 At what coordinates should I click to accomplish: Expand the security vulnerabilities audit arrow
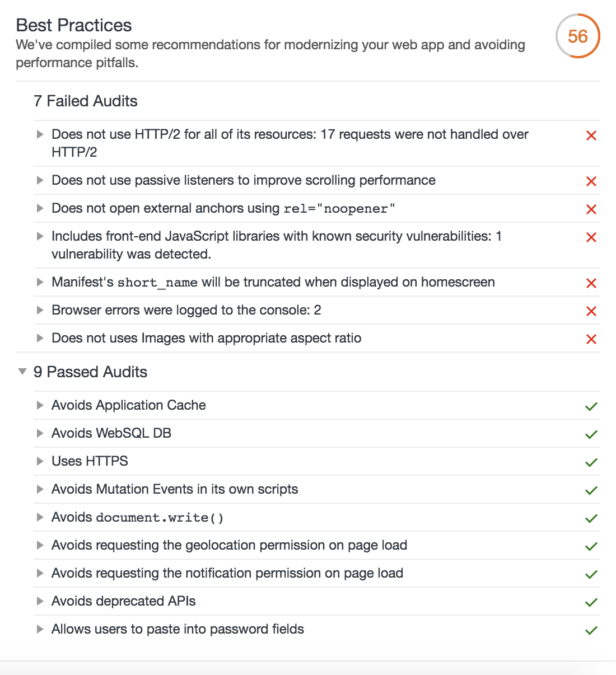(x=40, y=236)
